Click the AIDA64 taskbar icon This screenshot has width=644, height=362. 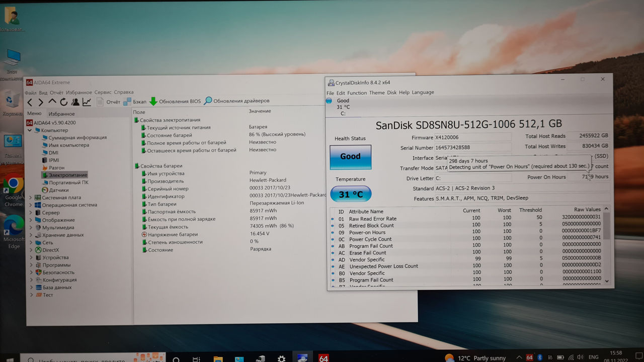(x=324, y=358)
